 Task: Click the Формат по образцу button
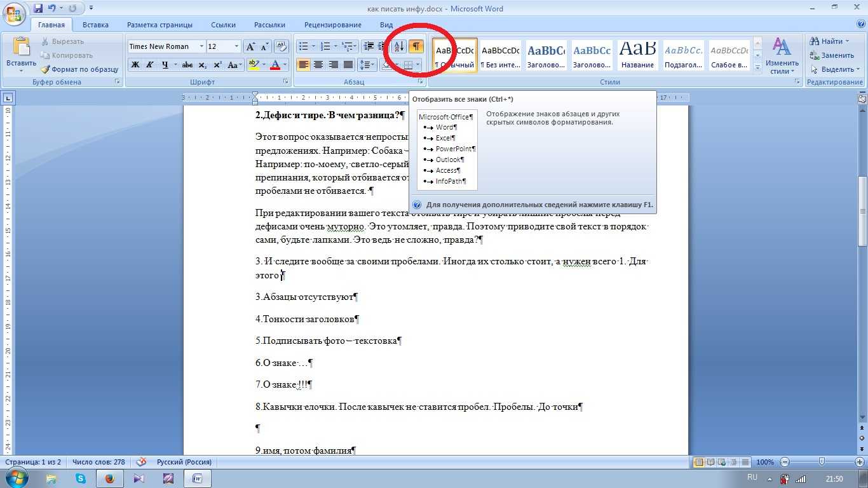(79, 69)
